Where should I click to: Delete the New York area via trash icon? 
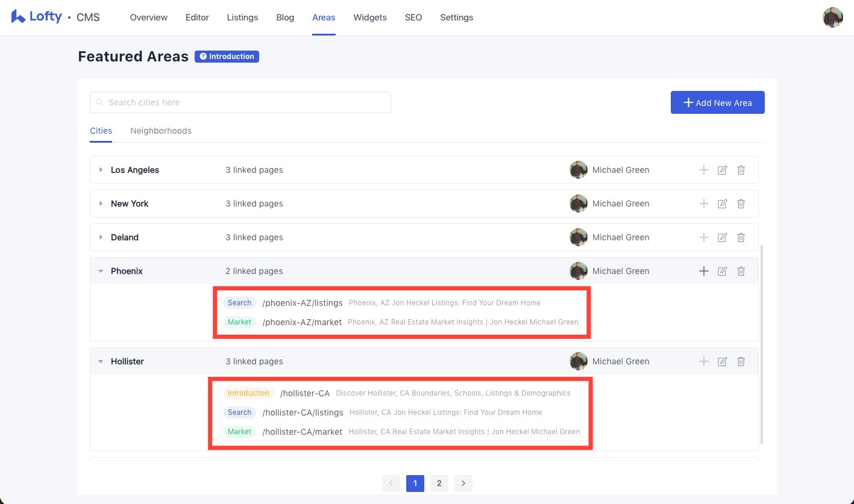pyautogui.click(x=741, y=204)
